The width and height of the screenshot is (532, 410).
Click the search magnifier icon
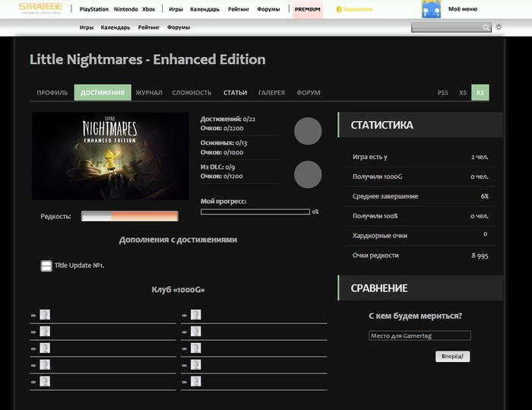tap(486, 27)
